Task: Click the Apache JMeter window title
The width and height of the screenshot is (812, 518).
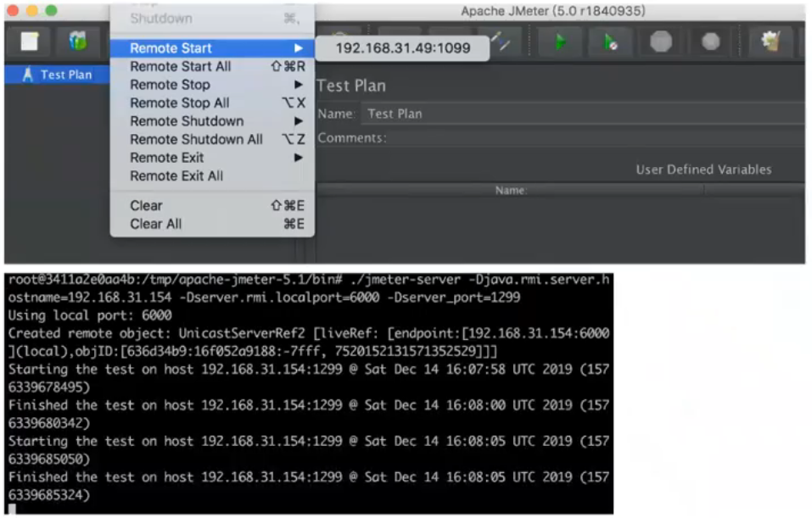Action: click(553, 11)
